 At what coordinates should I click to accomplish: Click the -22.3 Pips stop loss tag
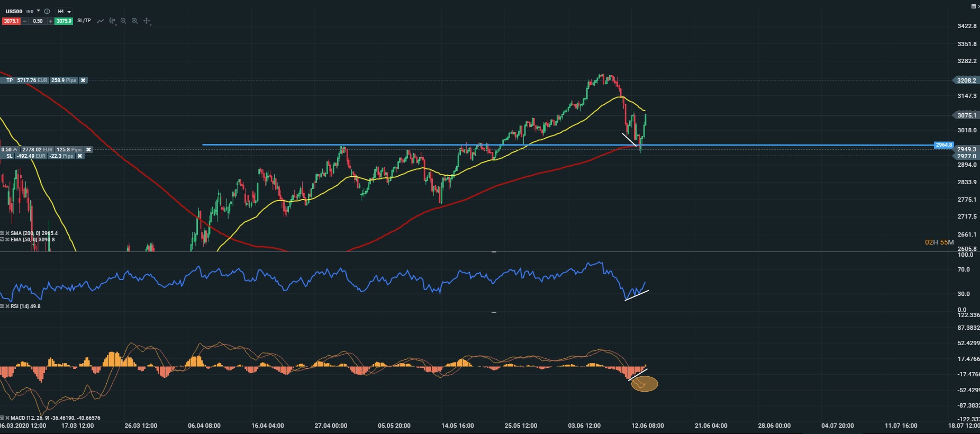pos(62,156)
